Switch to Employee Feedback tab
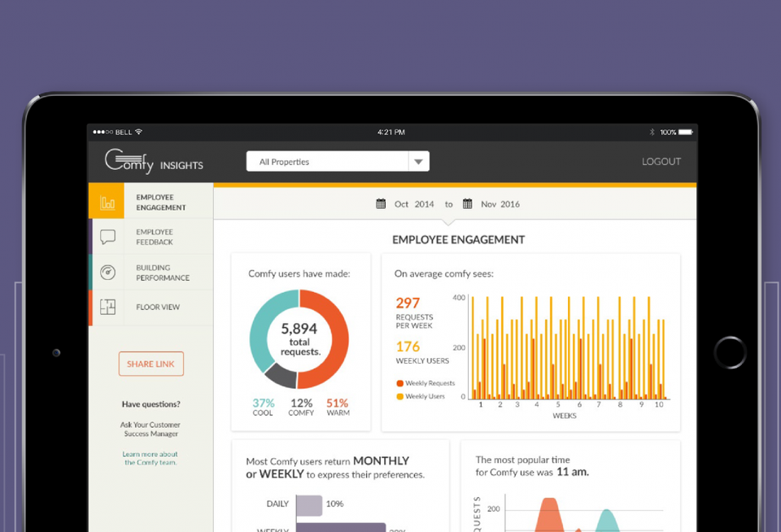 [151, 237]
